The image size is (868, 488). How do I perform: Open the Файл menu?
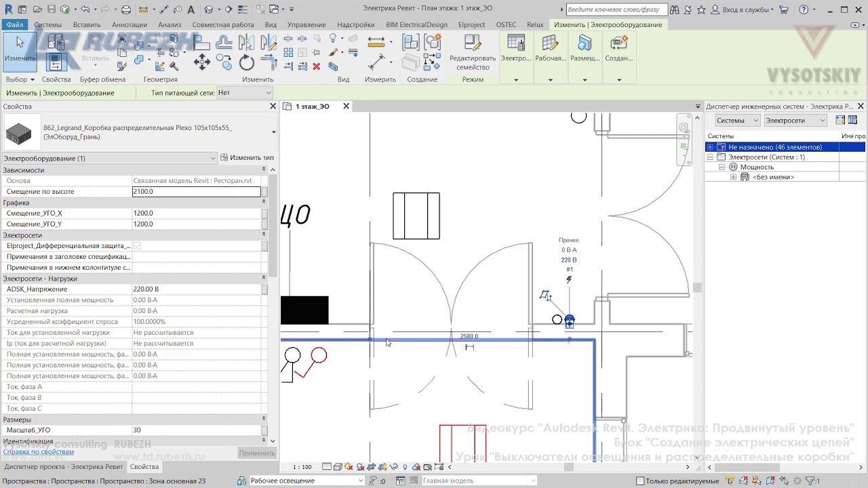click(x=14, y=24)
